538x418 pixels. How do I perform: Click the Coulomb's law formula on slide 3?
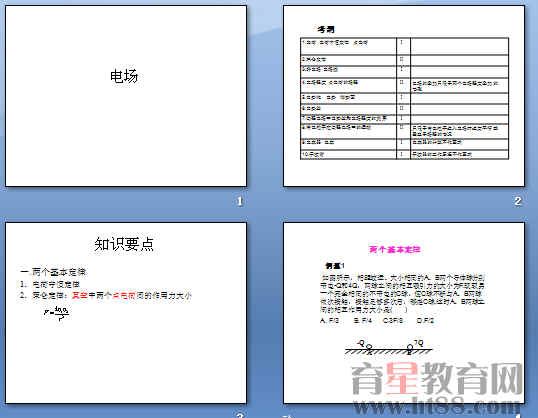[x=57, y=313]
